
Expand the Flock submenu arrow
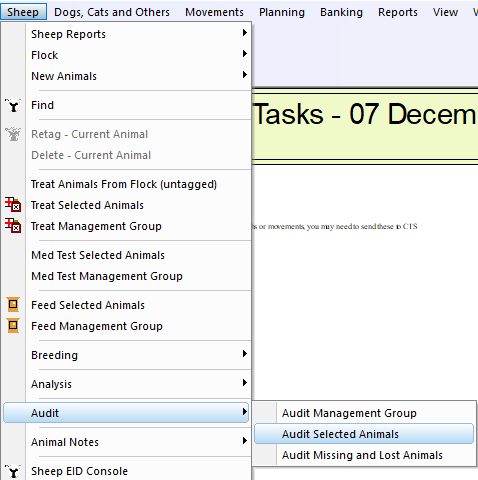[245, 54]
